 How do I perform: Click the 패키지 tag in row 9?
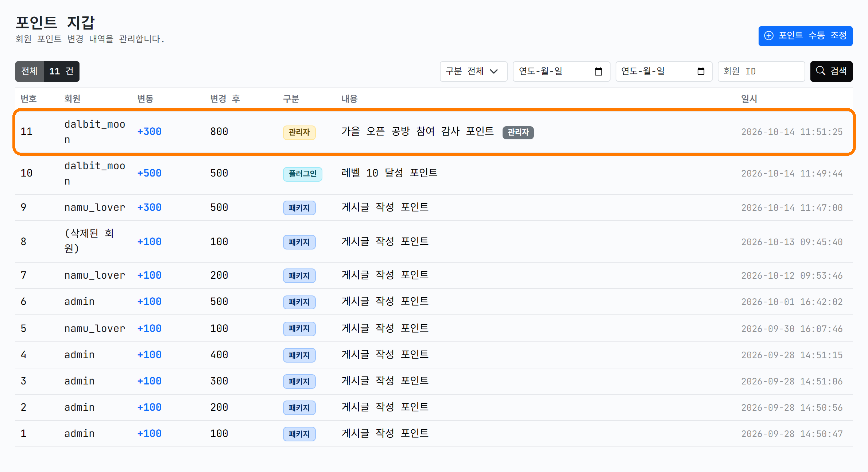pyautogui.click(x=299, y=208)
